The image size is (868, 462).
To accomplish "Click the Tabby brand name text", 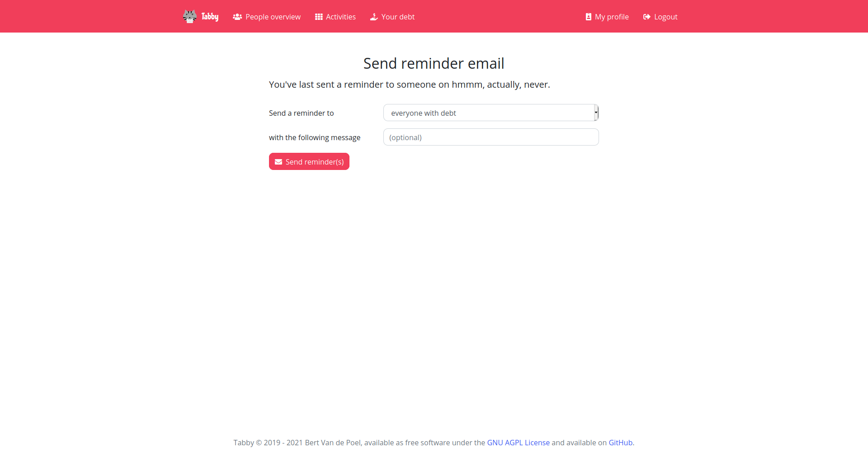I will click(210, 17).
